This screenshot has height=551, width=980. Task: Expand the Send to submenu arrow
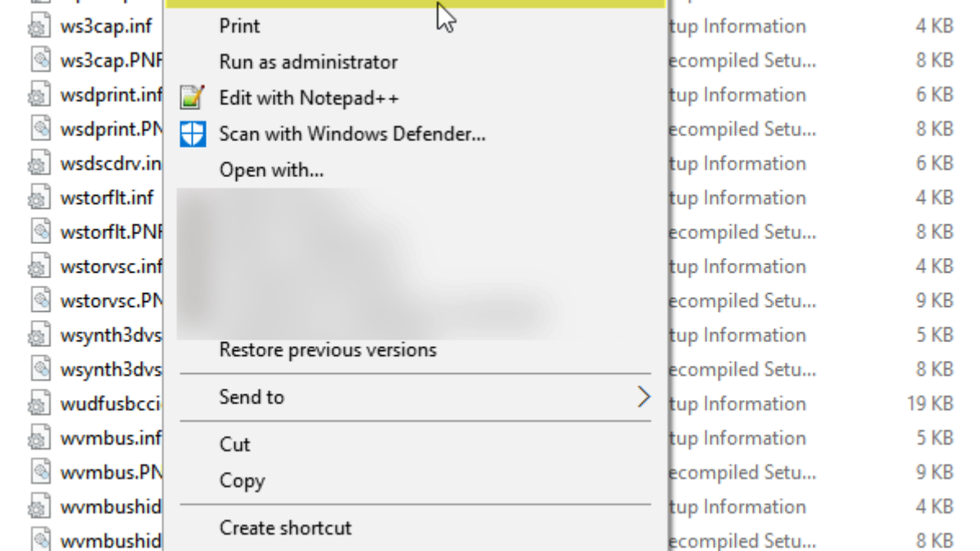(x=644, y=398)
